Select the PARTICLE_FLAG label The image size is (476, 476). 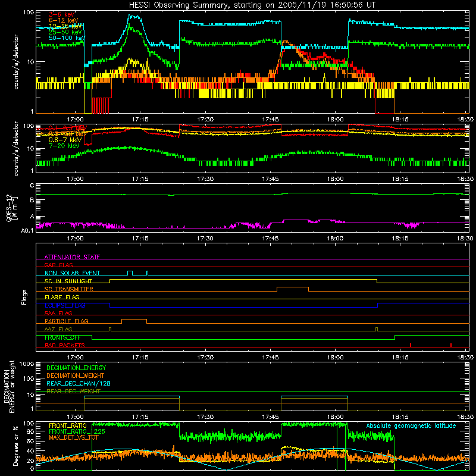click(67, 321)
